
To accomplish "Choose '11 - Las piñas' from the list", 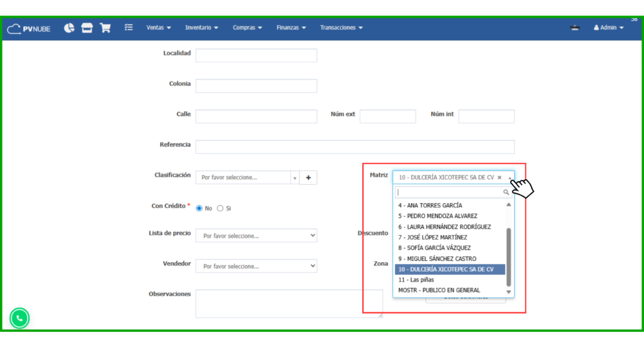I will coord(416,280).
